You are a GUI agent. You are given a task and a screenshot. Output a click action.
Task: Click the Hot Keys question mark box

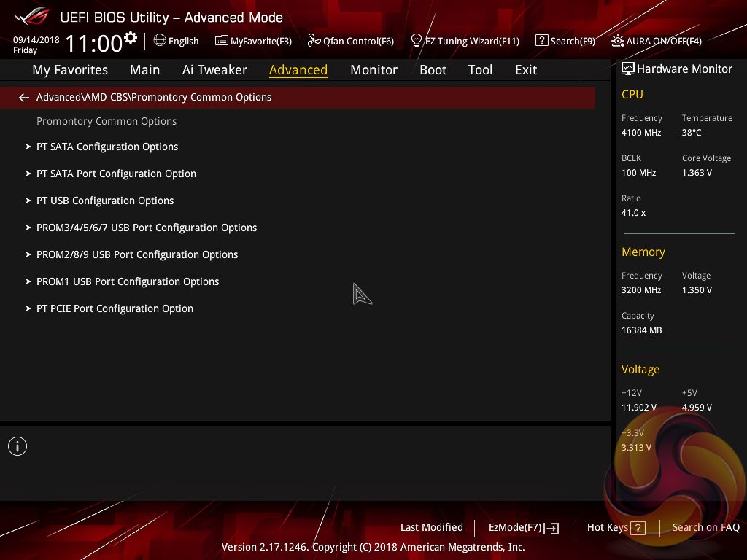pos(638,528)
